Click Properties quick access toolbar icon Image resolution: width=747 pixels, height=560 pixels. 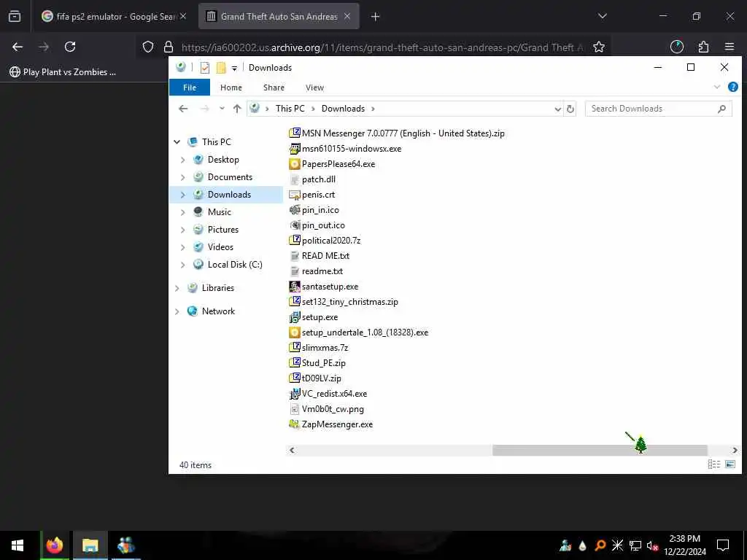point(205,68)
